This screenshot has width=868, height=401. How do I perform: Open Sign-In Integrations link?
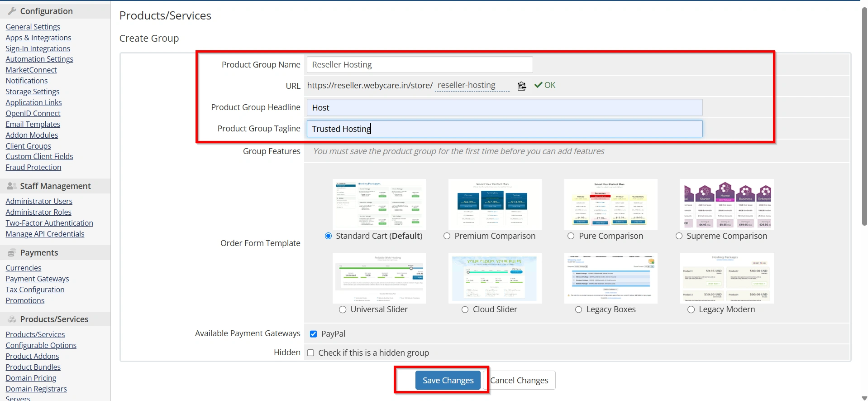tap(38, 48)
